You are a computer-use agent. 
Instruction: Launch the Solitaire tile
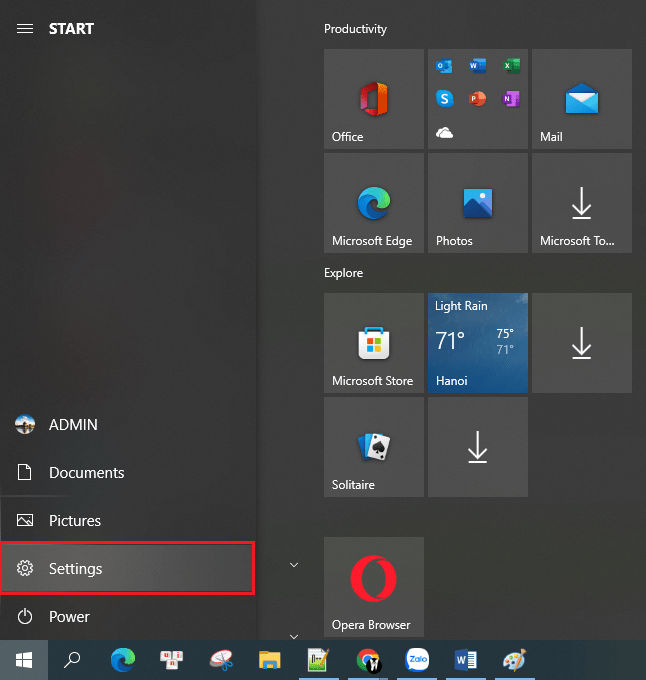[374, 447]
